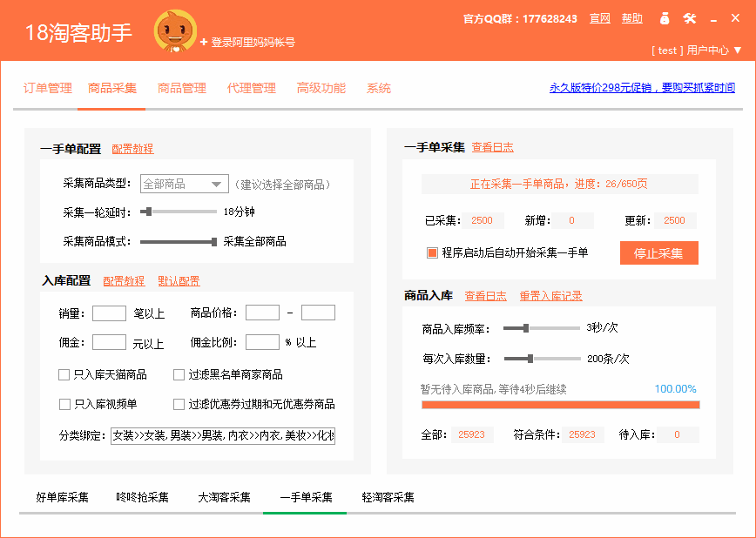Open the 帮助 link
The image size is (756, 538).
tap(632, 19)
